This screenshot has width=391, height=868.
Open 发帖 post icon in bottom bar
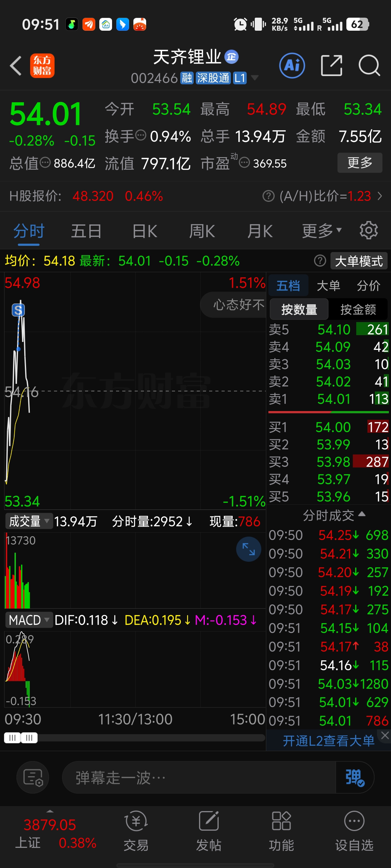click(x=209, y=831)
